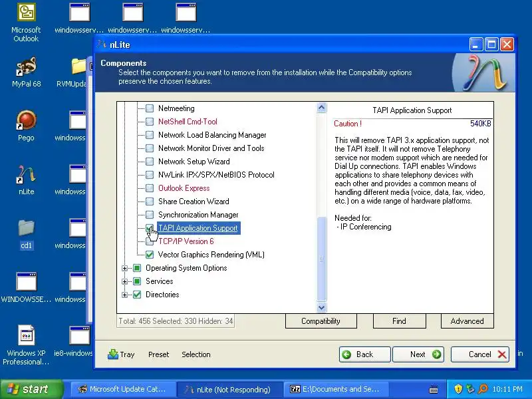Click the Tray icon button in nLite
This screenshot has height=399, width=532.
click(121, 354)
